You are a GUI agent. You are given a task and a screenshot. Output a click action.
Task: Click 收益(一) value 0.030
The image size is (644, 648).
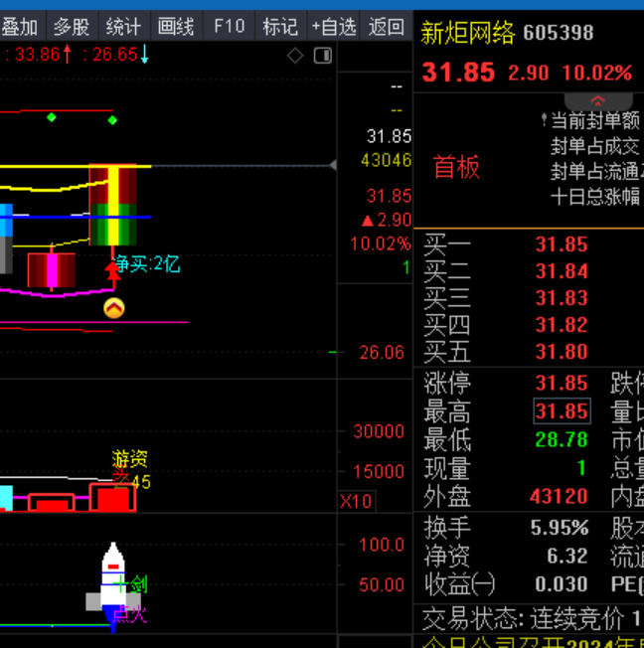click(562, 584)
